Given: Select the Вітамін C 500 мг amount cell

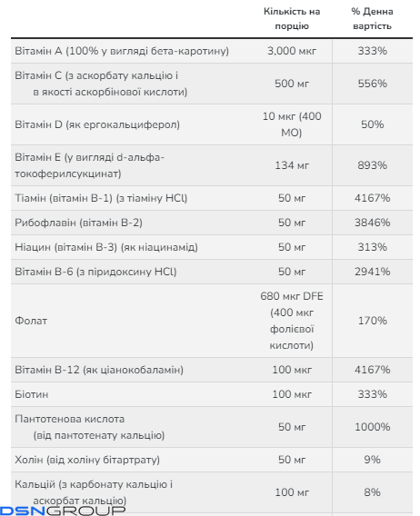Looking at the screenshot, I should (x=292, y=84).
